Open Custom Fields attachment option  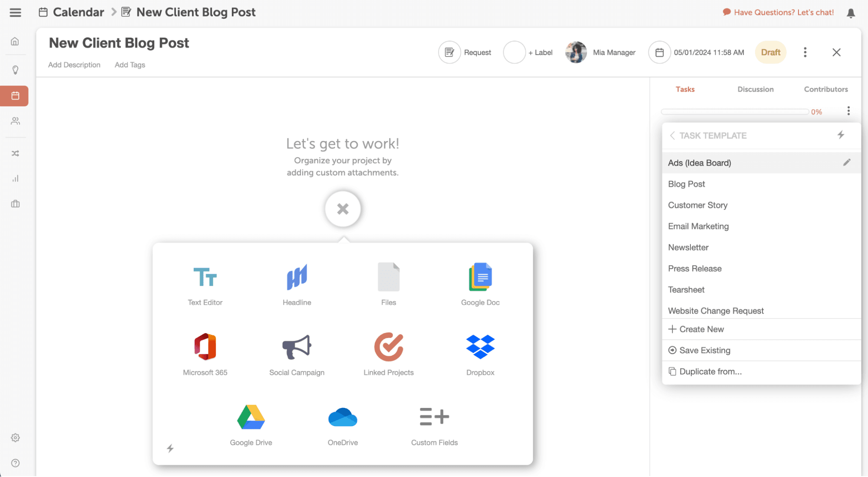pos(434,417)
